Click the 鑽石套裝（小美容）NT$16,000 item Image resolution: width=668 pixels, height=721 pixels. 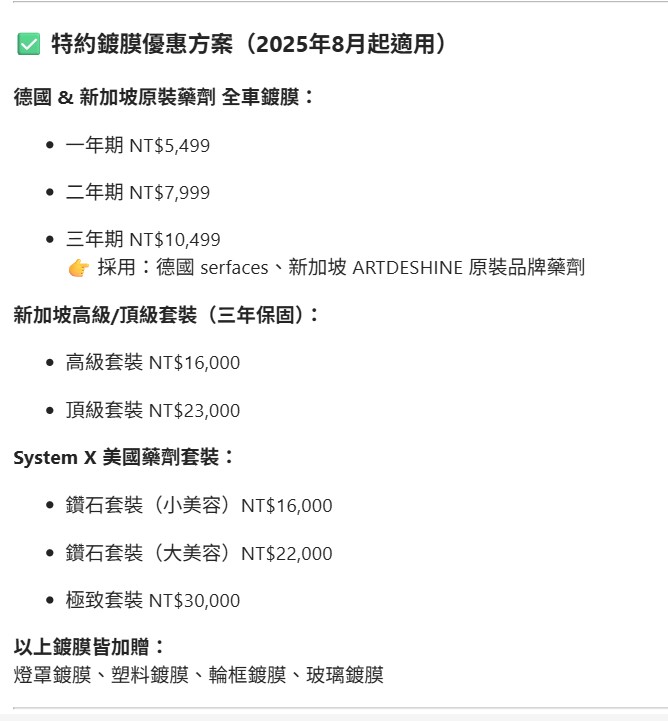[198, 506]
